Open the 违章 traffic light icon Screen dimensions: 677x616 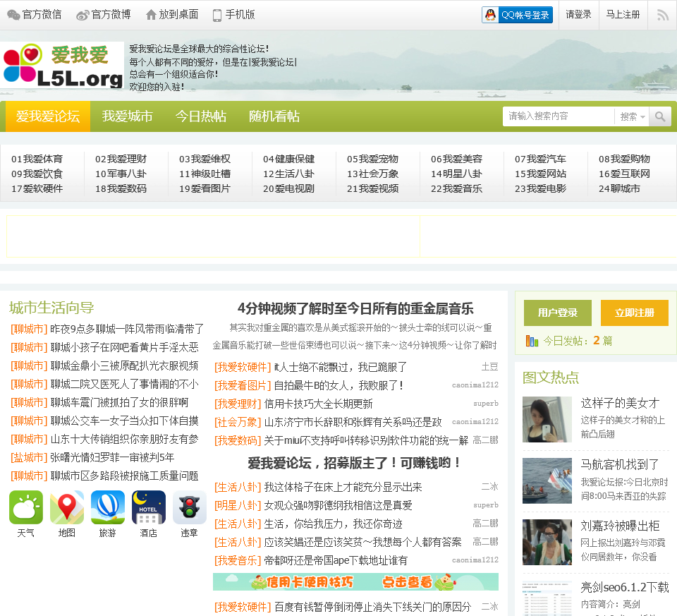coord(189,507)
